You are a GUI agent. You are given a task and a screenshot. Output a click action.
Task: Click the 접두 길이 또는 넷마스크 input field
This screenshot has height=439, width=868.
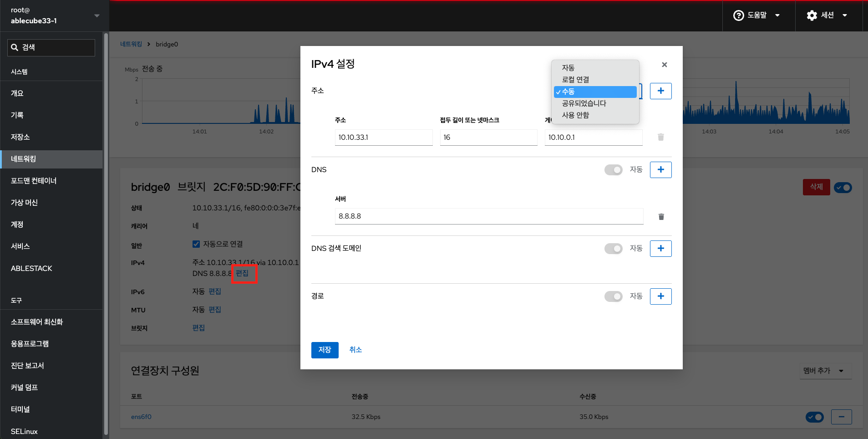[488, 138]
